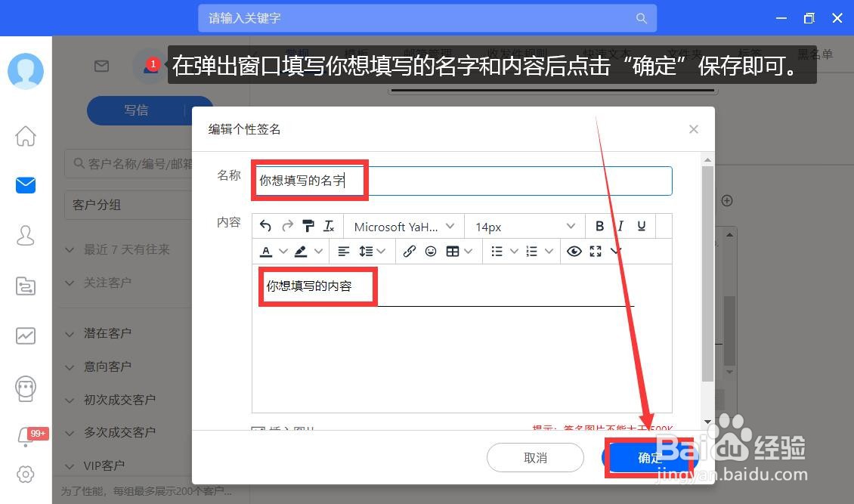
Task: Click the 写信 compose button
Action: [x=136, y=110]
